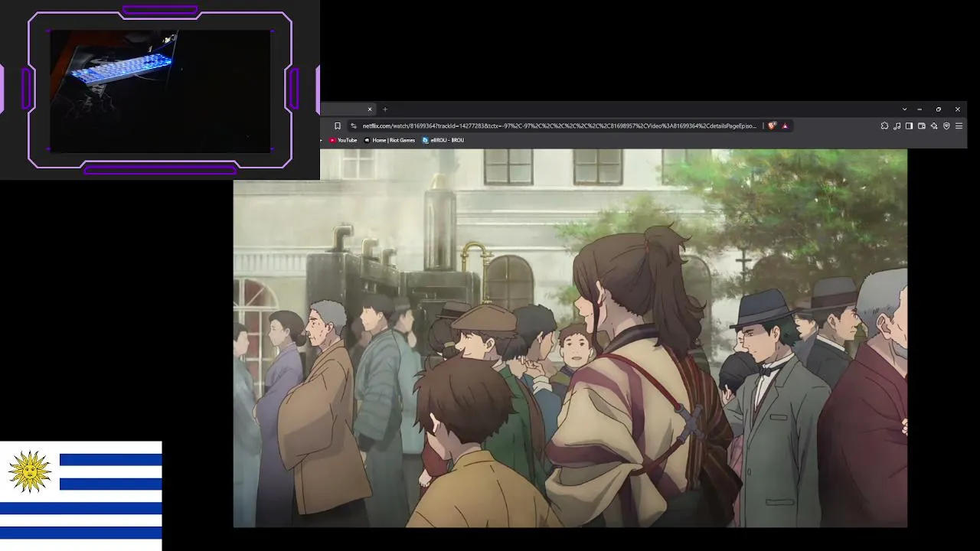Toggle the browser sidebar panel

click(x=909, y=126)
